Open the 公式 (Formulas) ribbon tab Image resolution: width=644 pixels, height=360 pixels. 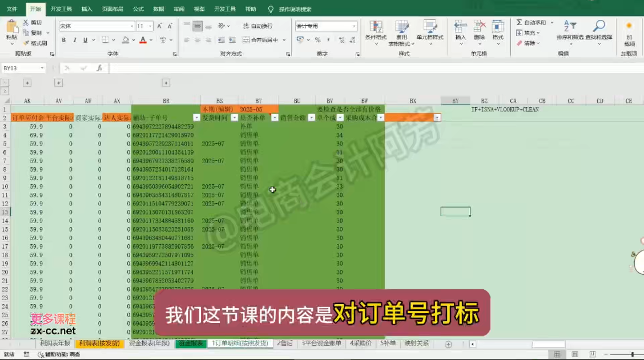[x=138, y=9]
